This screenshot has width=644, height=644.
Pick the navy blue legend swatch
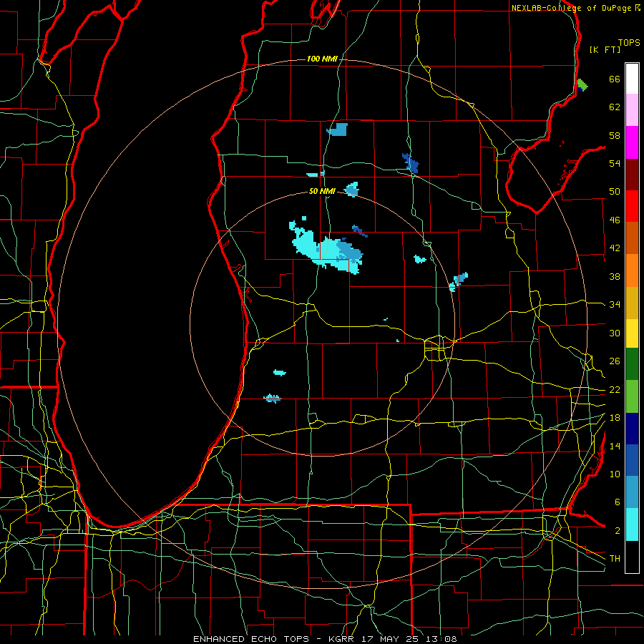pos(632,429)
